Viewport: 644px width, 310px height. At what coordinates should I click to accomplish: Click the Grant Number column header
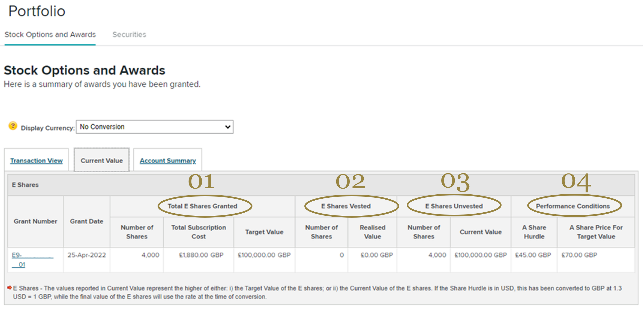point(35,221)
